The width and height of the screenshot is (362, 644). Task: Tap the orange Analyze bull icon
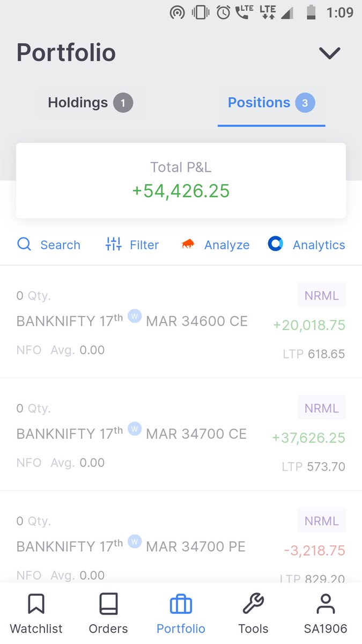click(x=188, y=244)
